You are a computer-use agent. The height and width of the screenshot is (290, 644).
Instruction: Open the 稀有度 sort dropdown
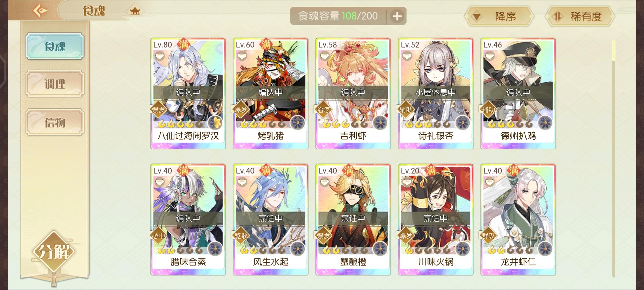point(580,17)
